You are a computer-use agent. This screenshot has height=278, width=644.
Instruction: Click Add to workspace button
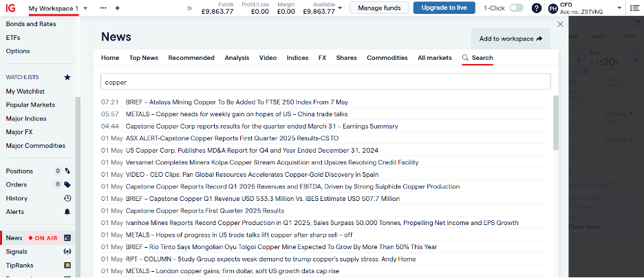coord(511,39)
